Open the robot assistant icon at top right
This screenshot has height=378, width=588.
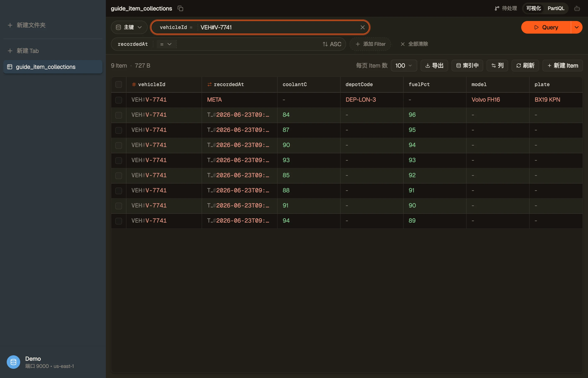click(577, 9)
